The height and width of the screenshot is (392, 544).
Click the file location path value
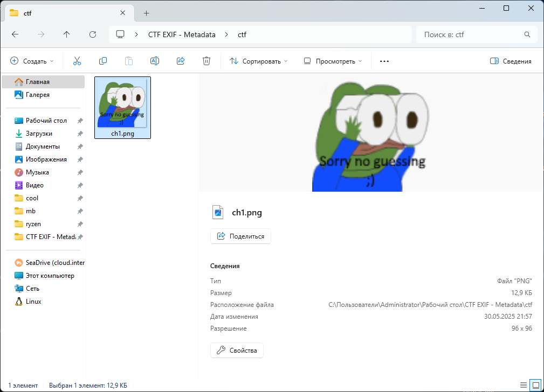click(x=430, y=305)
